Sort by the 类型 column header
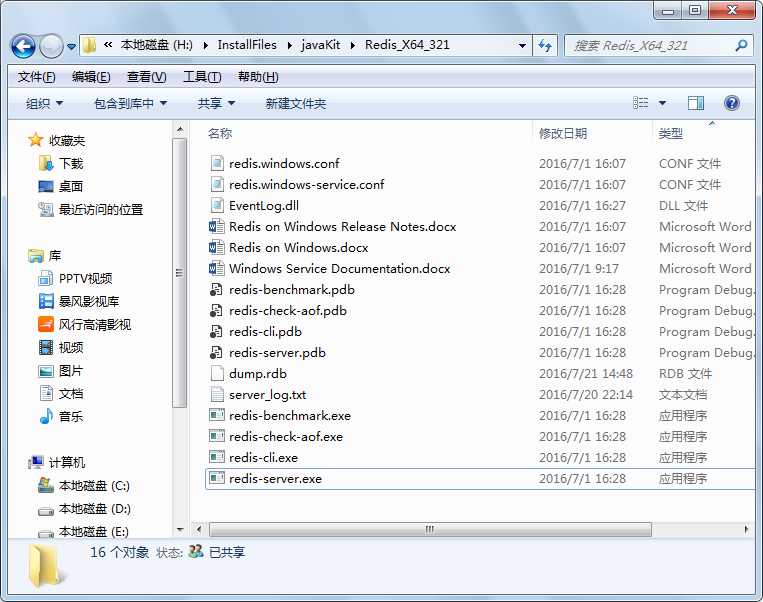 point(671,133)
